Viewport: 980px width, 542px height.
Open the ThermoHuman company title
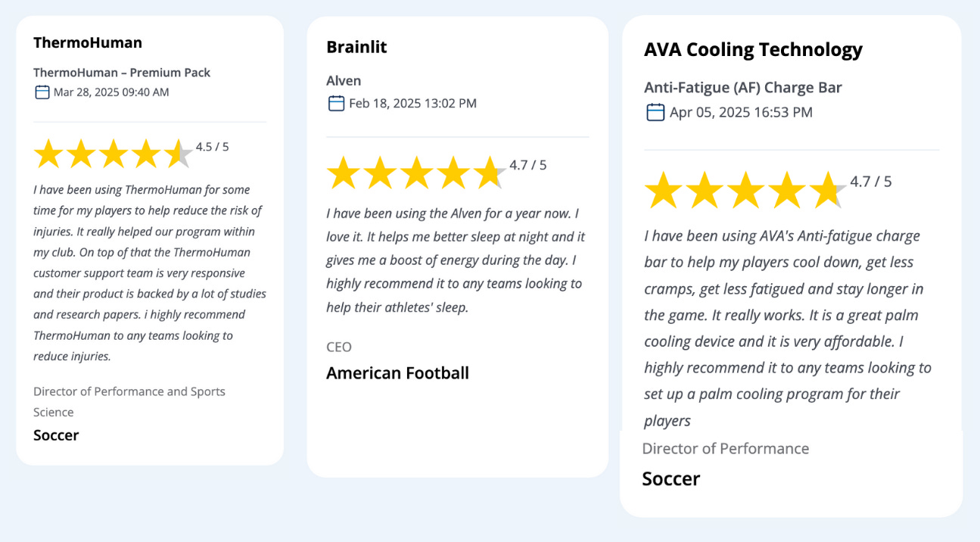(88, 42)
